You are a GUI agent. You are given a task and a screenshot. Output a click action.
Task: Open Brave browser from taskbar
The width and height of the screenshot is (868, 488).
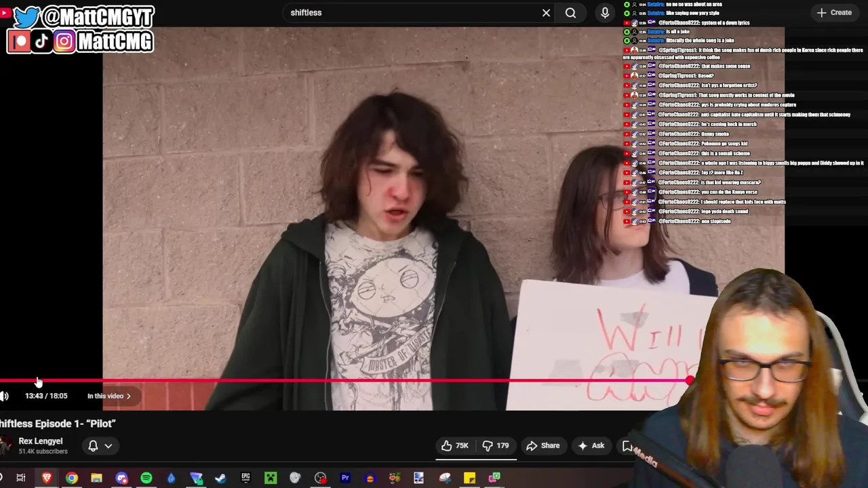tap(46, 478)
